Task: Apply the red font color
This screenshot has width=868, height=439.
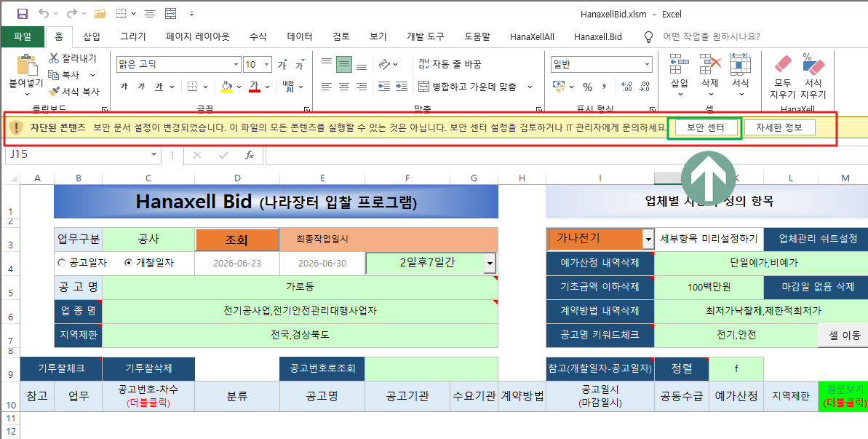Action: pos(254,87)
